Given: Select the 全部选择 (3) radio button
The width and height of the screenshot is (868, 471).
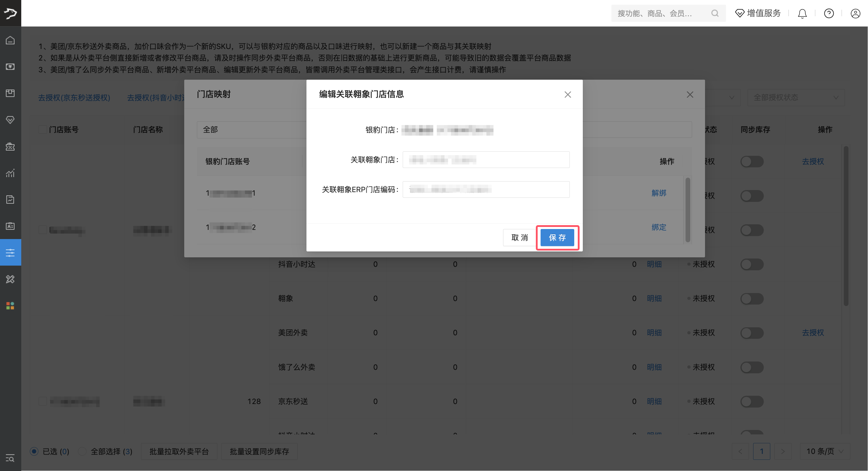Looking at the screenshot, I should click(x=82, y=452).
